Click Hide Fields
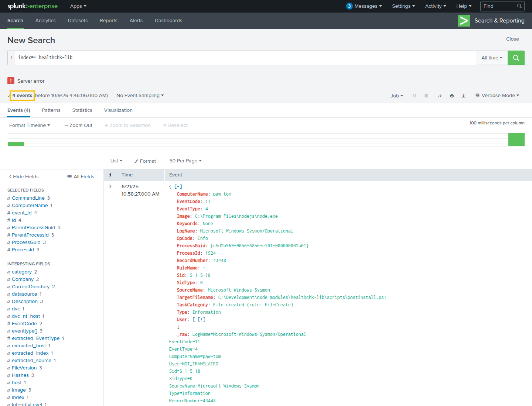 coord(24,177)
